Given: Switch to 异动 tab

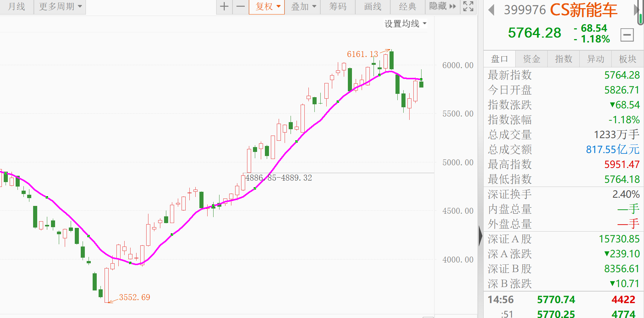Looking at the screenshot, I should (595, 59).
